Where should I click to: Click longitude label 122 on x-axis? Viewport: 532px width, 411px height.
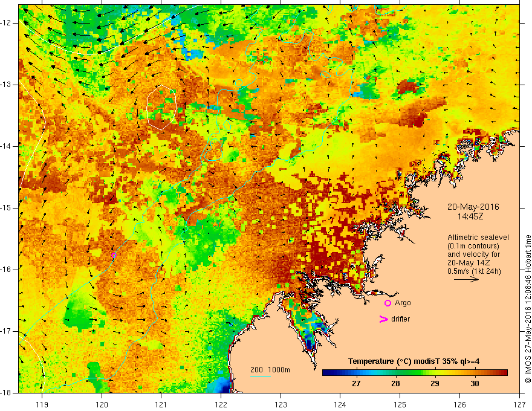(221, 404)
